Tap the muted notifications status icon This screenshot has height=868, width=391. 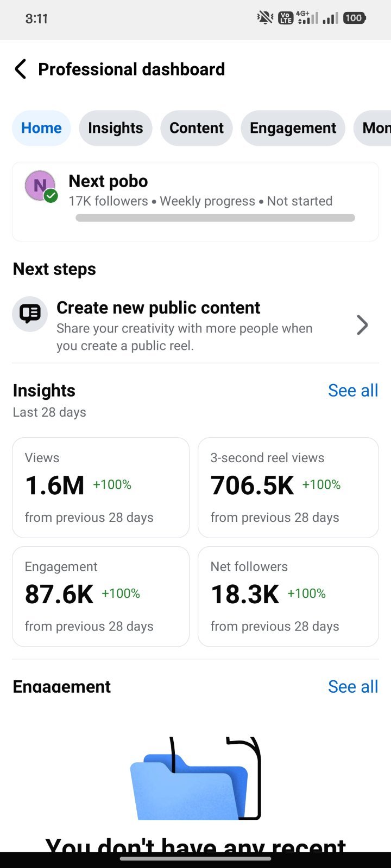tap(265, 18)
